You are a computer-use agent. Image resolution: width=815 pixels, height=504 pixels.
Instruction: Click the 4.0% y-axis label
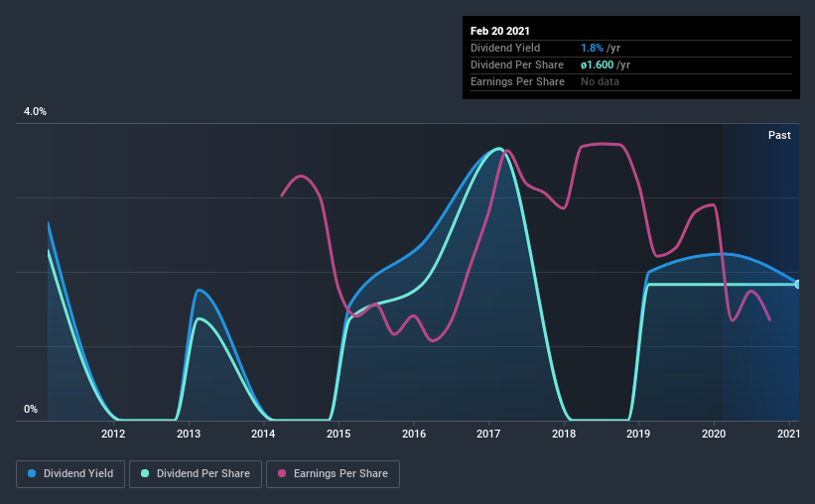pyautogui.click(x=35, y=112)
